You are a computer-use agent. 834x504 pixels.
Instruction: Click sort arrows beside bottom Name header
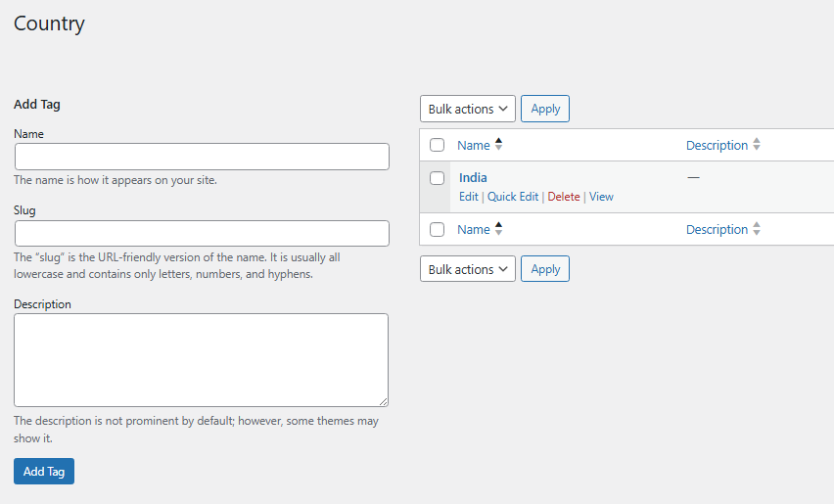pyautogui.click(x=498, y=229)
